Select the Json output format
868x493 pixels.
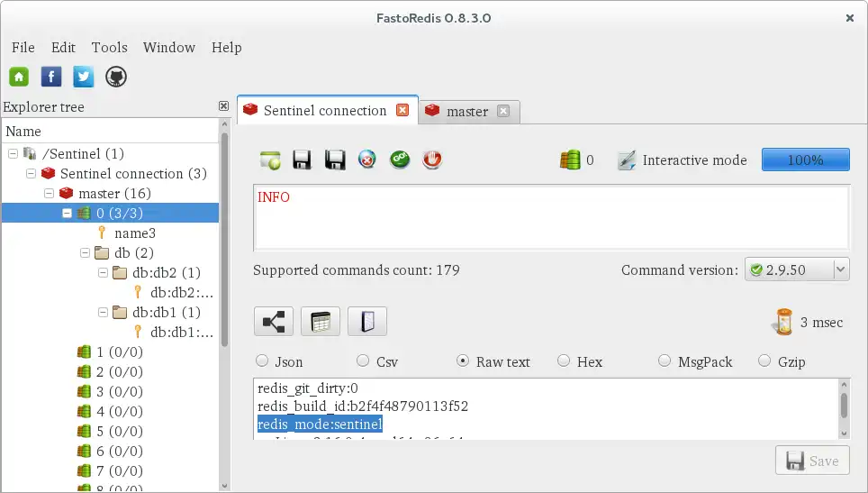coord(262,361)
